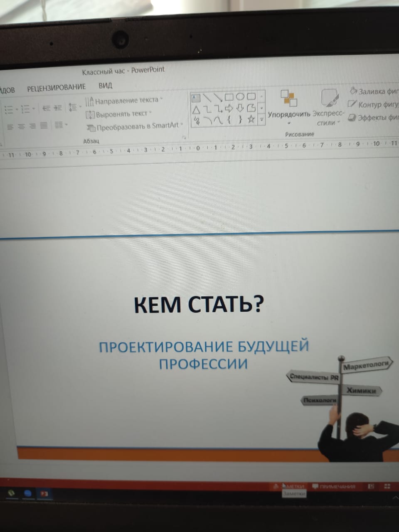Click PowerPoint icon in the taskbar

pos(44,494)
